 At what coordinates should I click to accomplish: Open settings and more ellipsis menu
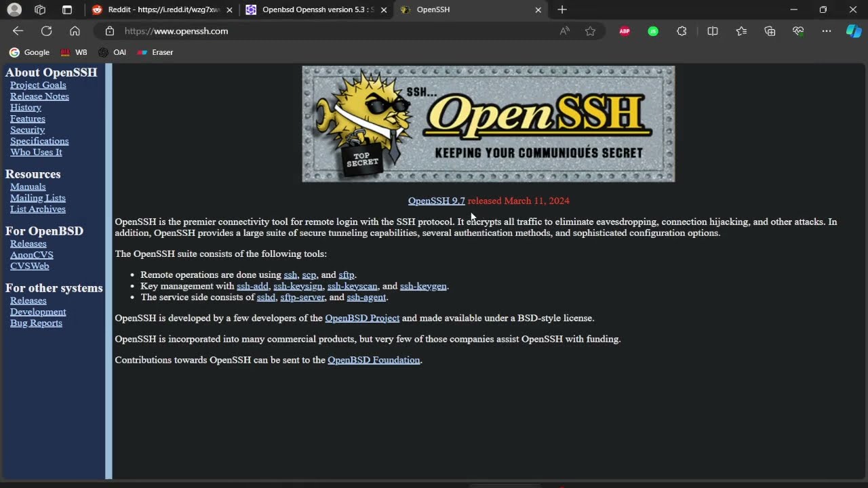826,31
